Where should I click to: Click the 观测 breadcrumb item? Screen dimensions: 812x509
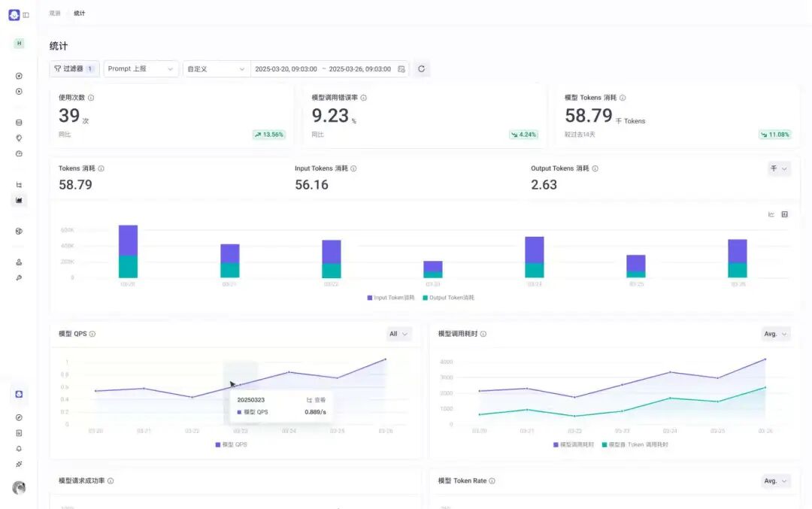point(55,14)
